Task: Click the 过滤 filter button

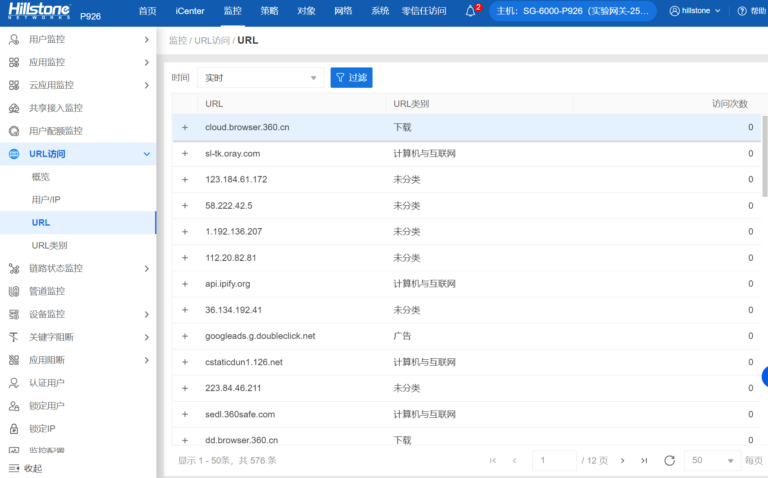Action: [351, 78]
